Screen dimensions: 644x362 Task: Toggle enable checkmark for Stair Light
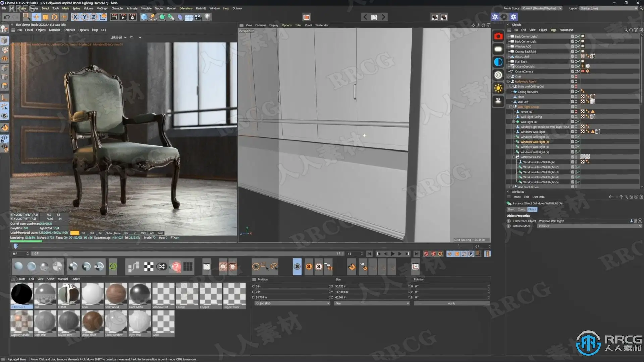(x=578, y=62)
